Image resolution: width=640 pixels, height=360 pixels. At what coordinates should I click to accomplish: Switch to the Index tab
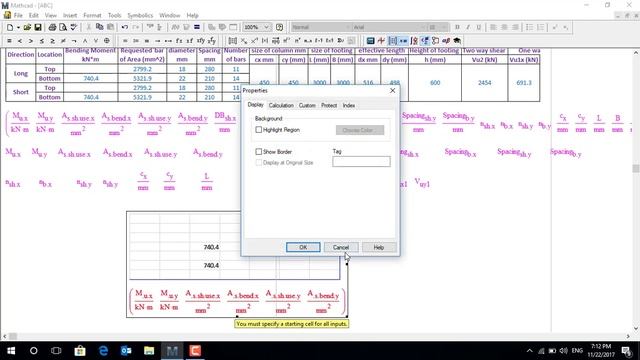coord(349,105)
